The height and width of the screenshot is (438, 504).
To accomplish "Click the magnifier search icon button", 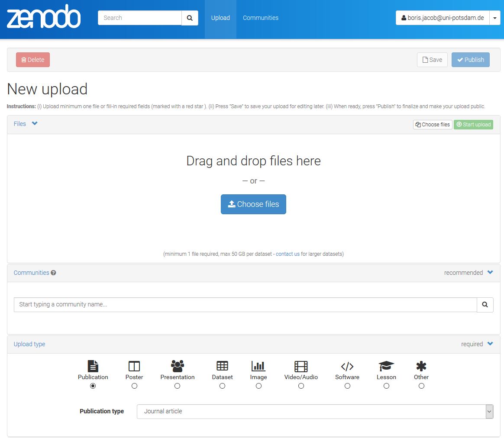I will click(190, 18).
